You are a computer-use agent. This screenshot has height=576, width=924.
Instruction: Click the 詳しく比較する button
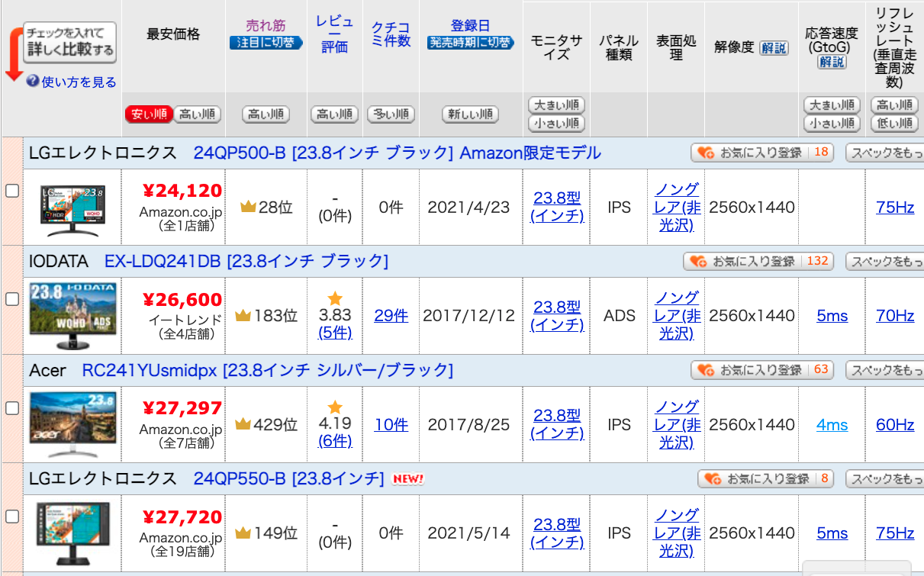(69, 43)
